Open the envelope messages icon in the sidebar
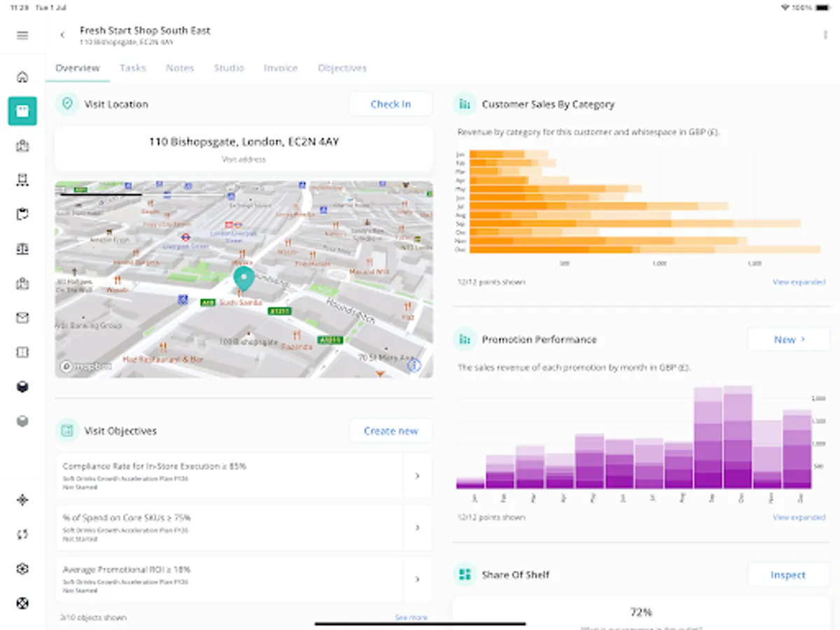The image size is (840, 630). [22, 318]
